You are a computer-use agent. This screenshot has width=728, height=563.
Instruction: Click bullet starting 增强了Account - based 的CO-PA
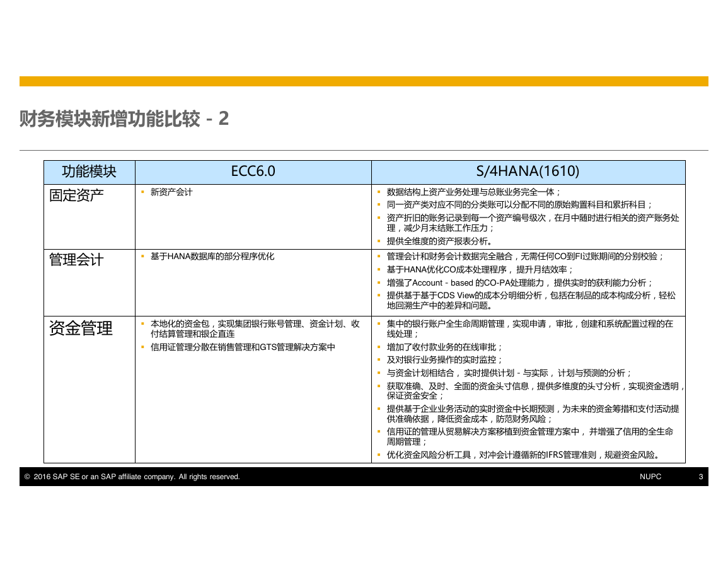pos(520,283)
